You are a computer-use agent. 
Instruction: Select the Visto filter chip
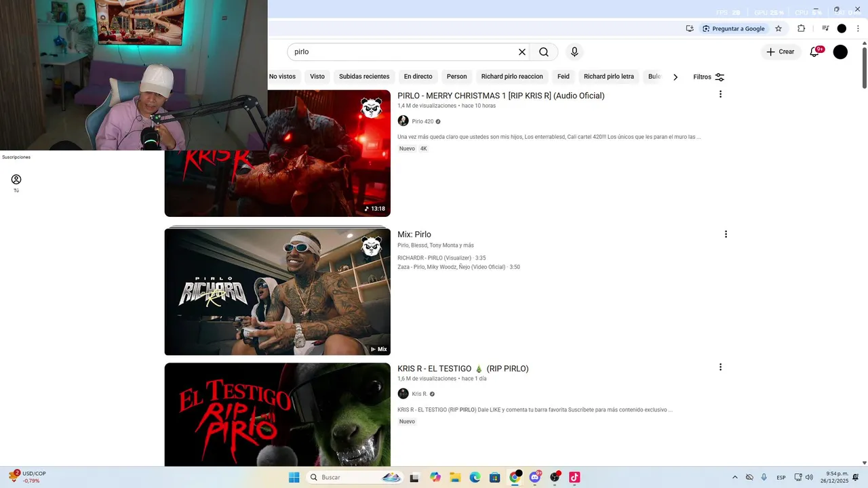coord(317,77)
